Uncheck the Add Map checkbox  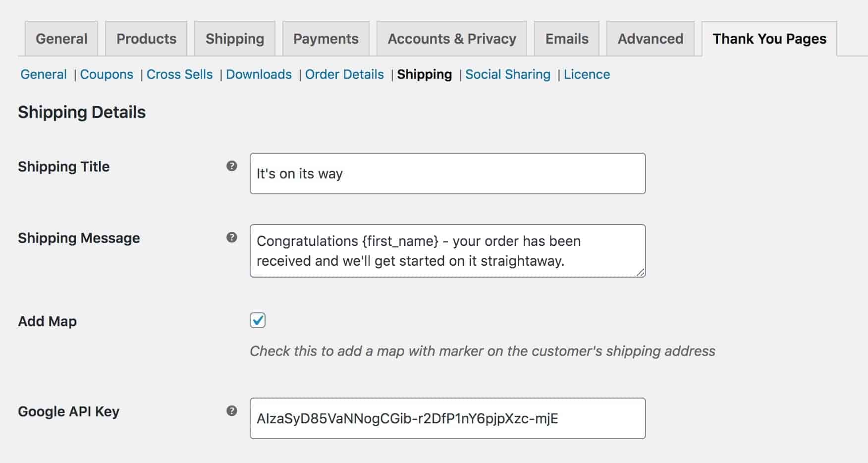click(258, 320)
